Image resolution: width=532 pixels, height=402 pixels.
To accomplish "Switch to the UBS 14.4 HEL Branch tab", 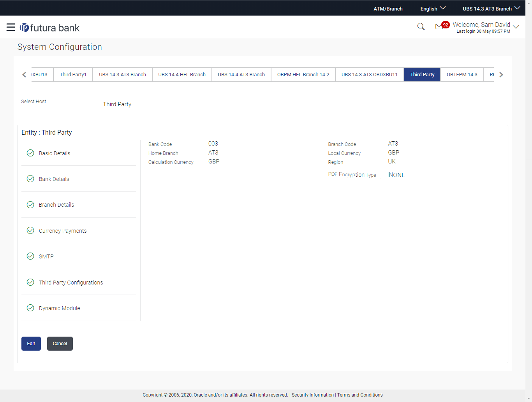I will (x=182, y=74).
